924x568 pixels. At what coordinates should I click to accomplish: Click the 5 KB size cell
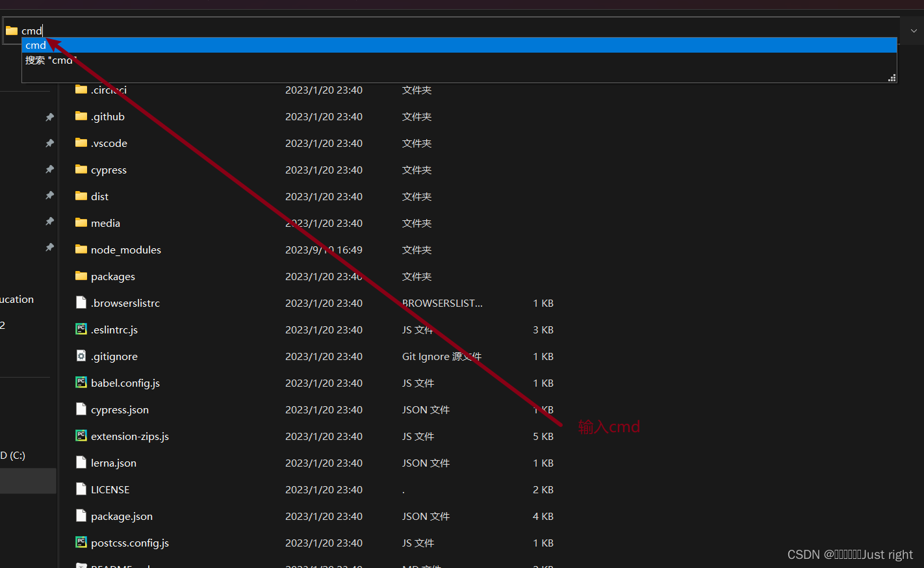tap(543, 436)
